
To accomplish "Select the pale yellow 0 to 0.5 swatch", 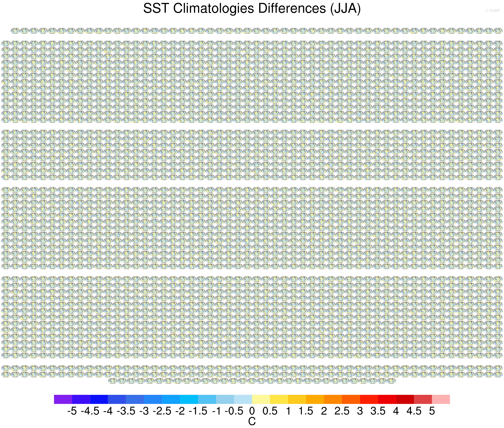I will (x=261, y=399).
